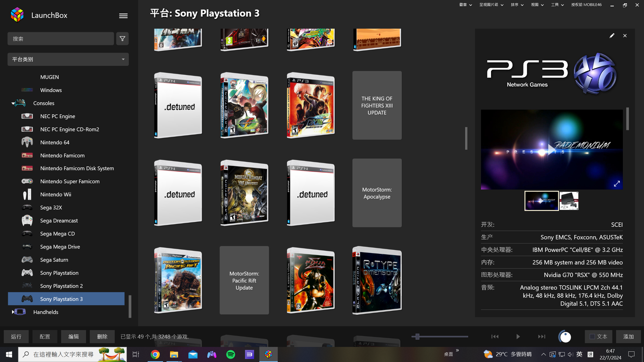Open Spotify from the taskbar

pos(230,354)
